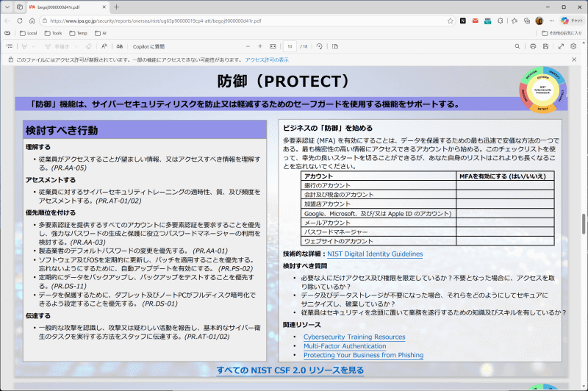Open PDF search with magnifier icon
Image resolution: width=588 pixels, height=391 pixels.
517,46
